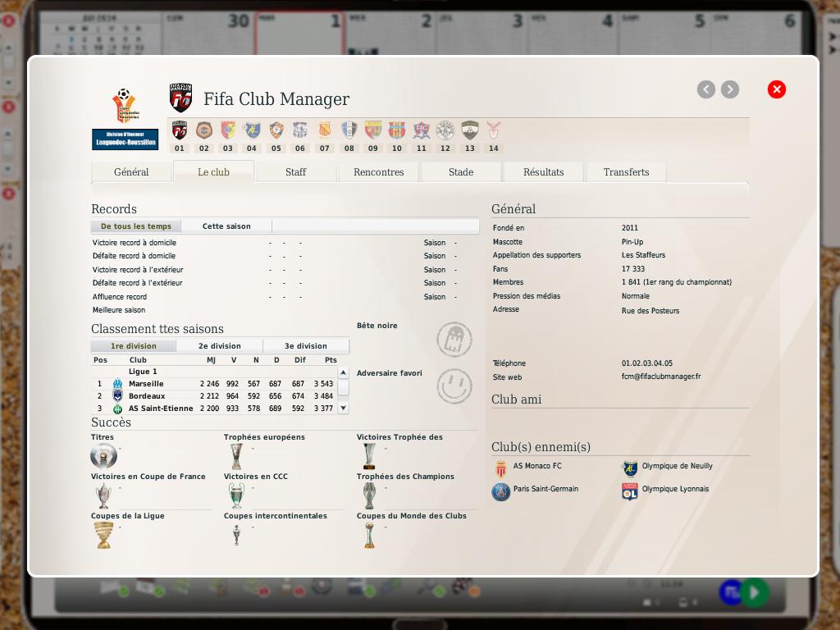Select club crest number 13
This screenshot has height=630, width=840.
pyautogui.click(x=470, y=130)
